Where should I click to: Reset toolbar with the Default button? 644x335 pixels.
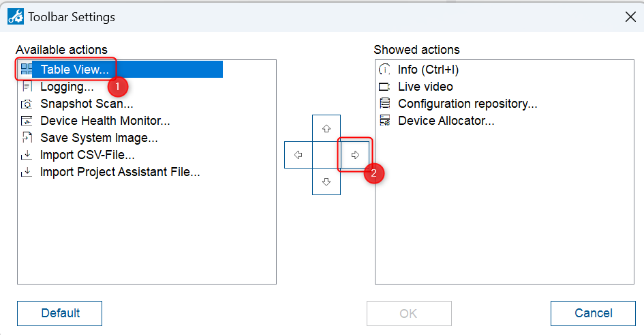click(60, 313)
